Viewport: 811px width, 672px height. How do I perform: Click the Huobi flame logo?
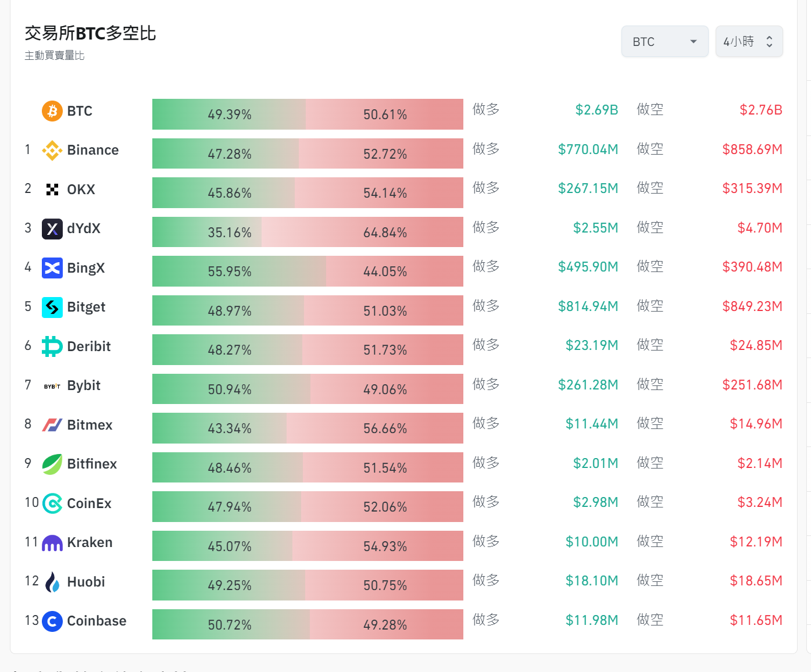tap(52, 582)
